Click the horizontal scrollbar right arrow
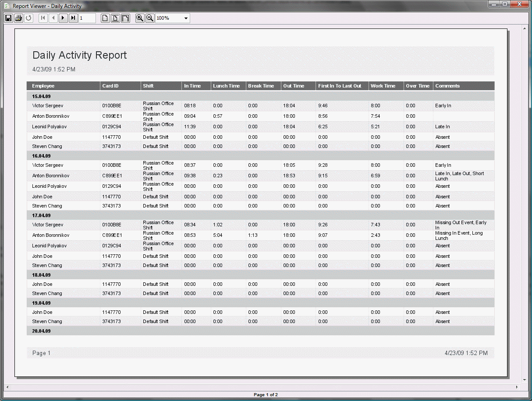Screen dimensions: 532x401 click(x=517, y=387)
